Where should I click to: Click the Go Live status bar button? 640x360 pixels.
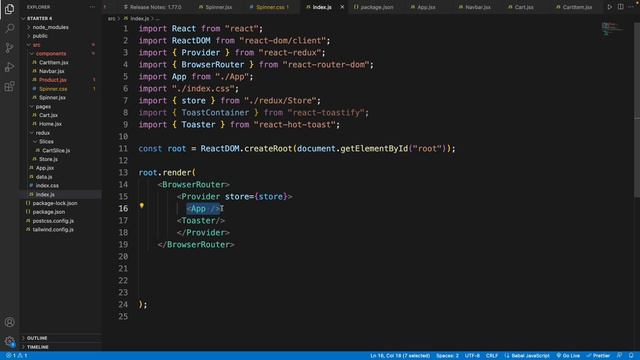568,356
